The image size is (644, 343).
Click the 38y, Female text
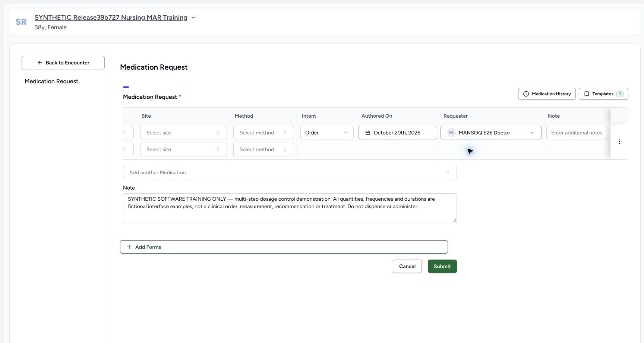click(51, 27)
